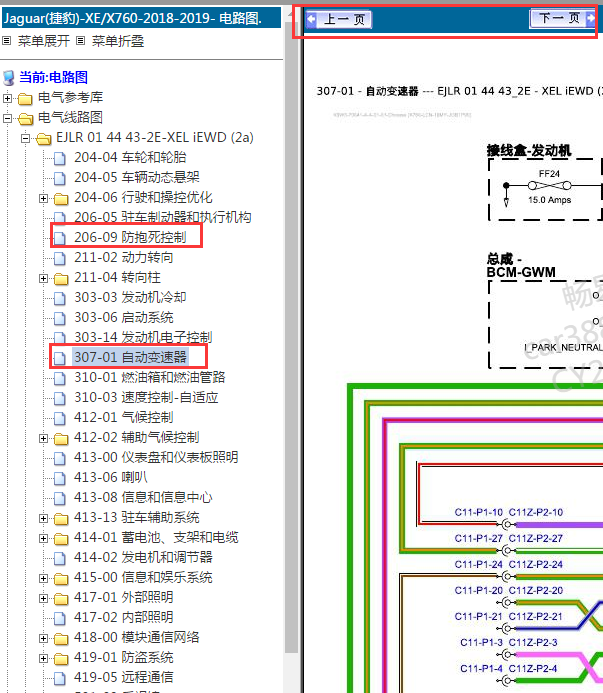This screenshot has width=603, height=693.
Task: Click the BCM-GWM module label
Action: click(x=521, y=272)
